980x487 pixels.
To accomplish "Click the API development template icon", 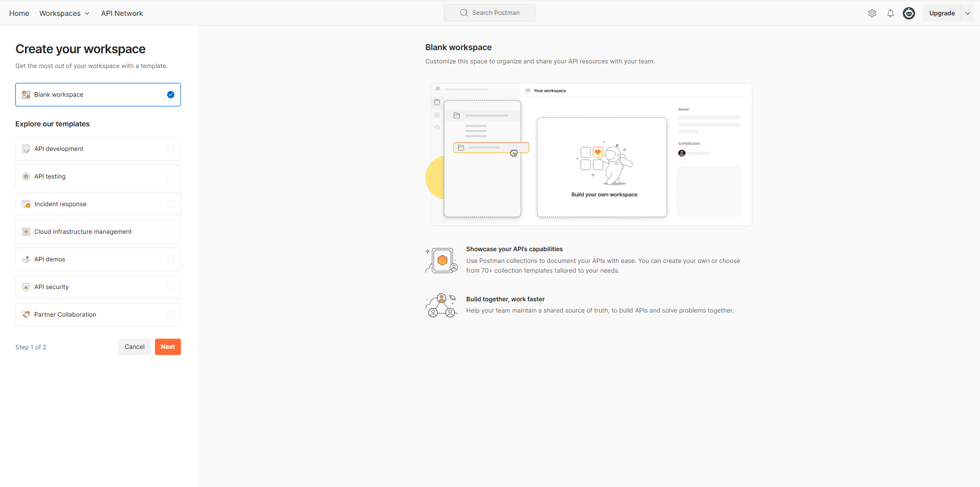I will [x=26, y=149].
